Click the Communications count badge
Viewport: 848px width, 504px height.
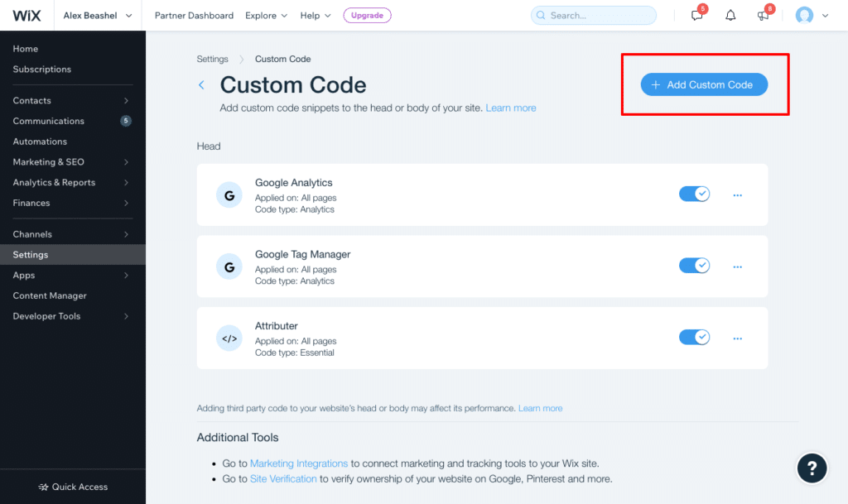pyautogui.click(x=126, y=121)
